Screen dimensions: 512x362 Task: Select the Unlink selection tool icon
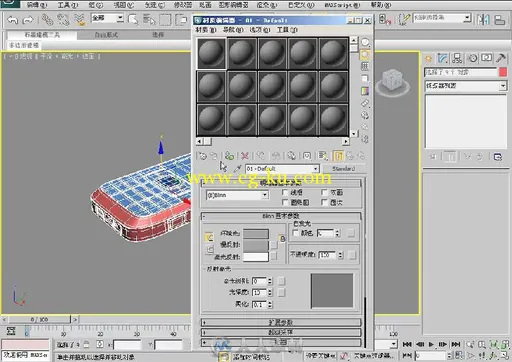63,20
